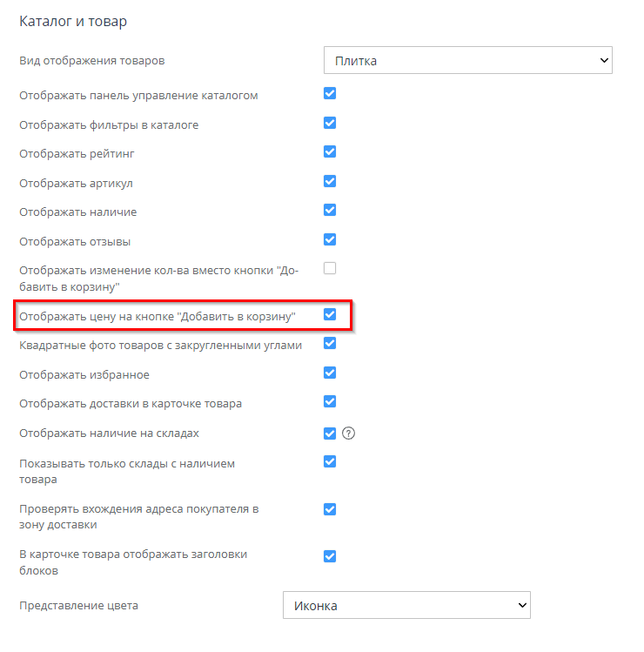The height and width of the screenshot is (652, 644).
Task: Toggle "Отображать наличие на складах" checkbox
Action: tap(330, 434)
